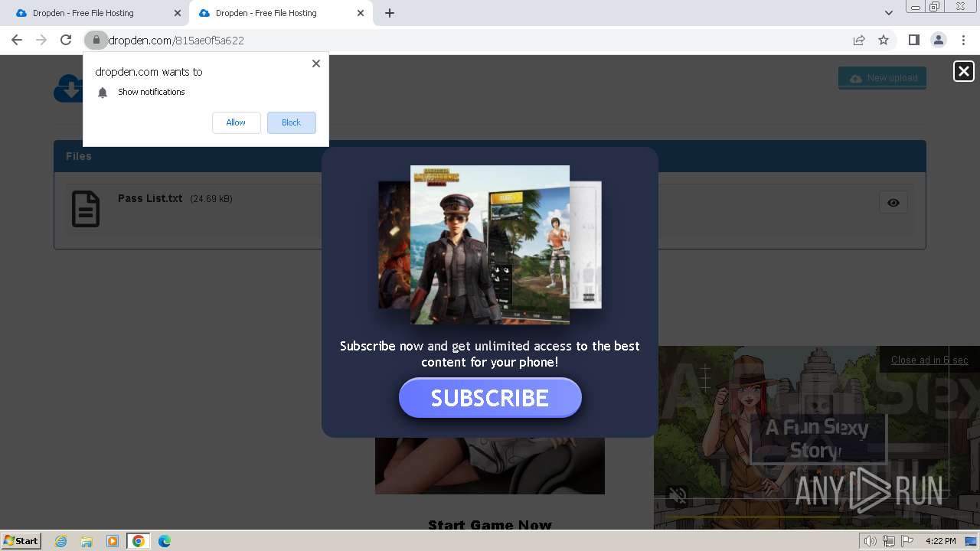Screen dimensions: 980x551
Task: Open site info lock icon
Action: pyautogui.click(x=96, y=40)
